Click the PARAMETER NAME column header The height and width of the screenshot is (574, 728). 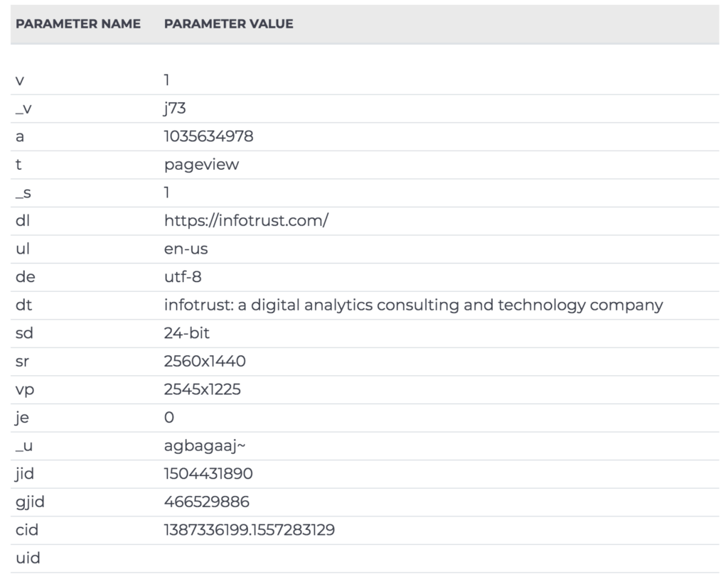coord(77,24)
